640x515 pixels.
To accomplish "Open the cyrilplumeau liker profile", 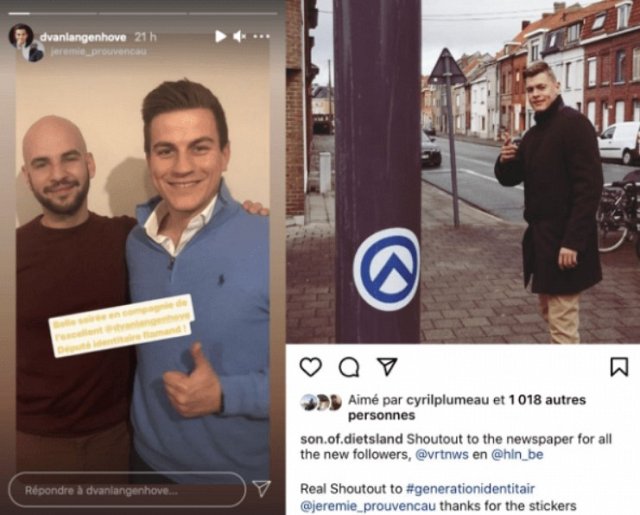I will click(x=448, y=400).
